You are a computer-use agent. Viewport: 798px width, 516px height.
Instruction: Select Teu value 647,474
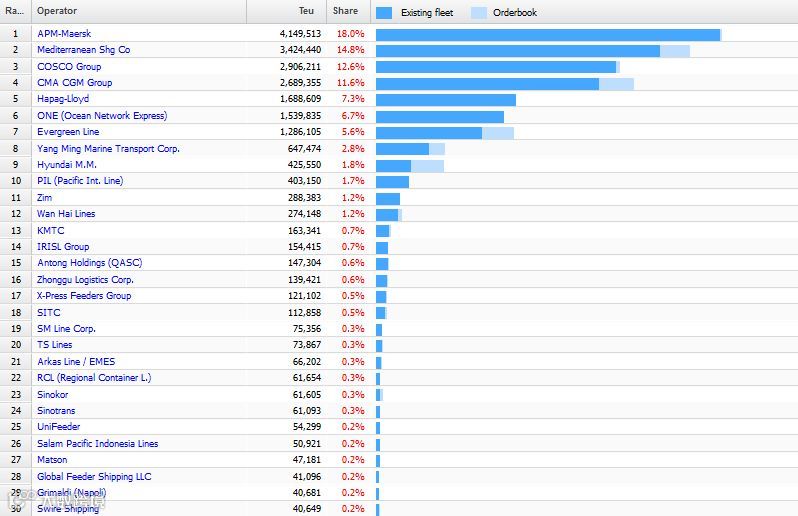304,149
